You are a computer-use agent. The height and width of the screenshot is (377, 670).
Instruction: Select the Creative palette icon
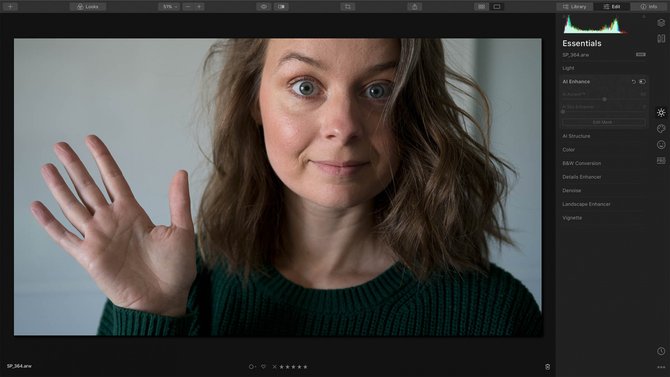point(661,129)
